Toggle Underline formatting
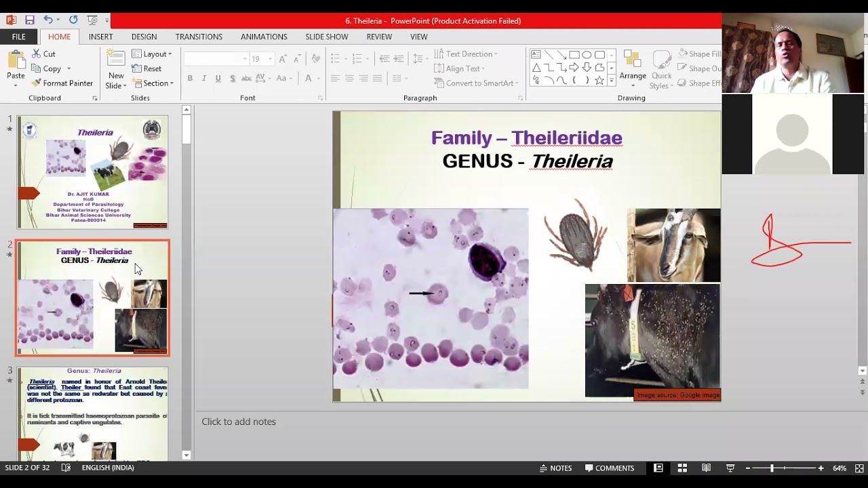Viewport: 868px width, 488px height. click(x=218, y=79)
